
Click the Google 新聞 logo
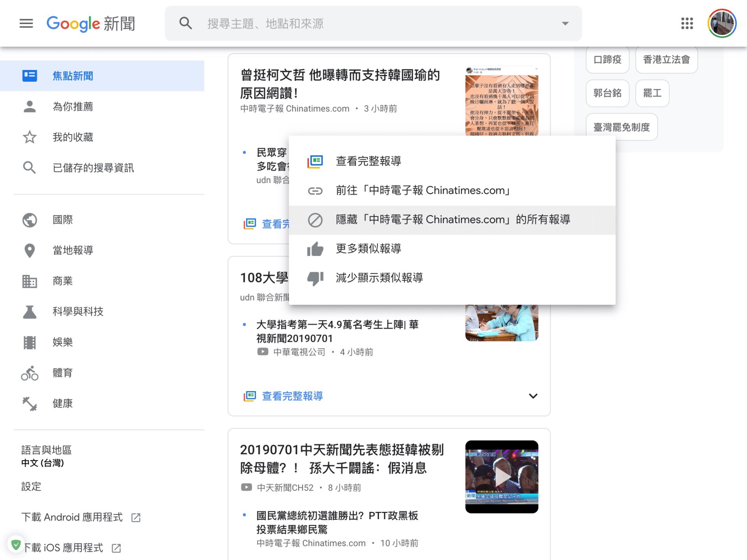91,23
